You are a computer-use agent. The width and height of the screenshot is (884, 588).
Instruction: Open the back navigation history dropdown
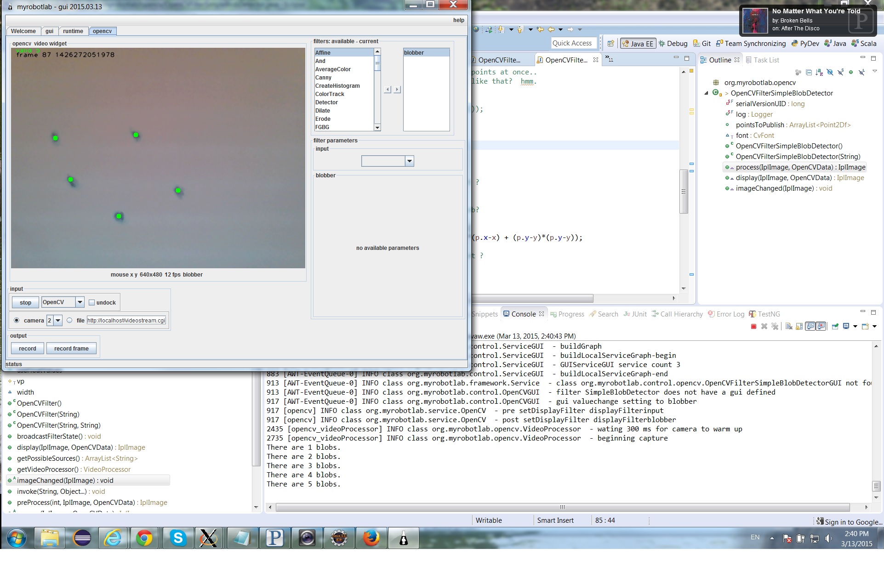click(560, 30)
